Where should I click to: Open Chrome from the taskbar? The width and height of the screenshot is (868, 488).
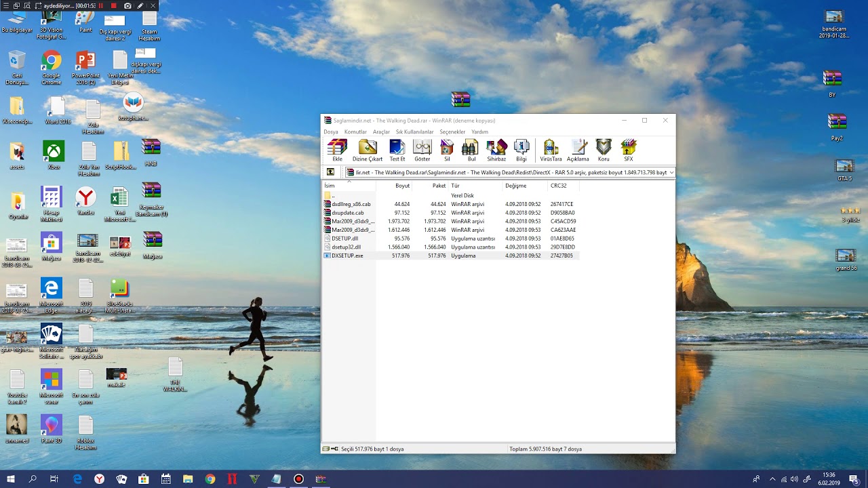tap(210, 479)
